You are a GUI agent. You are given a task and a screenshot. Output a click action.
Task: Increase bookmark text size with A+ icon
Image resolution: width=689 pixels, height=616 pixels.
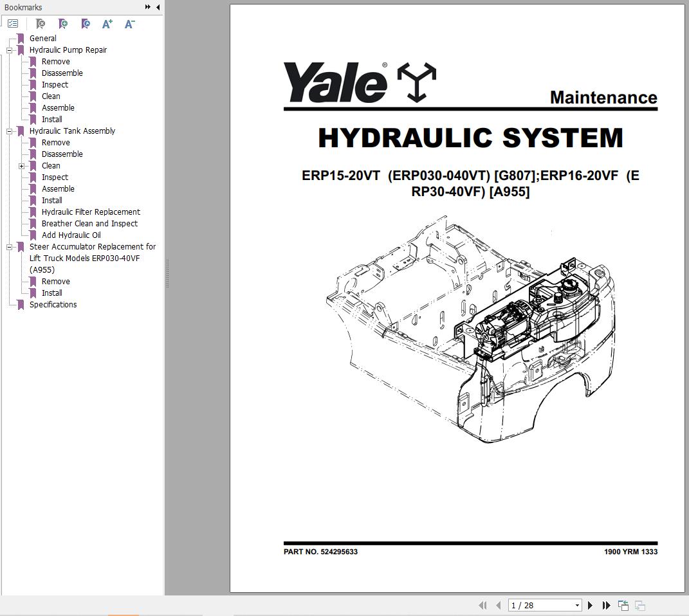[x=107, y=24]
